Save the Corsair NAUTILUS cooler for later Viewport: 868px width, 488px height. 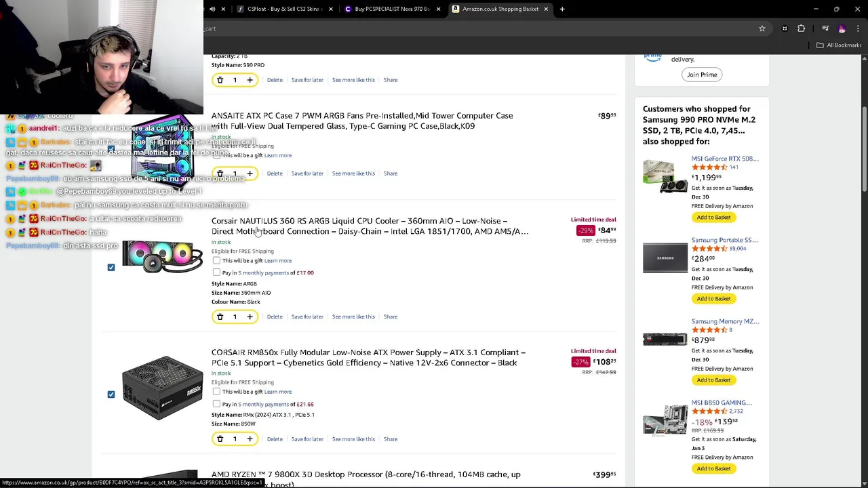click(307, 317)
